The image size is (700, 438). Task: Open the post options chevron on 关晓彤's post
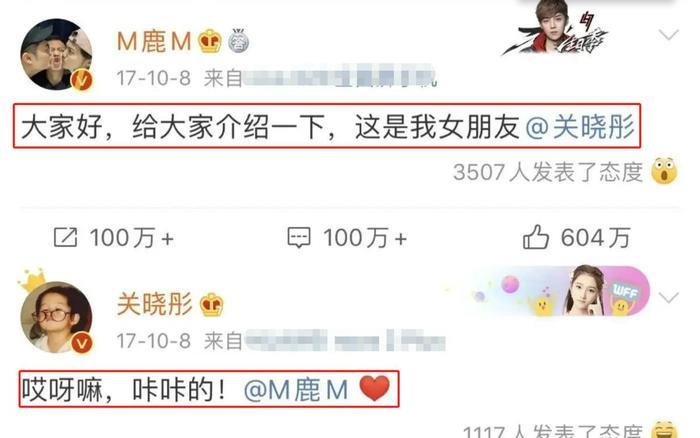[x=668, y=297]
